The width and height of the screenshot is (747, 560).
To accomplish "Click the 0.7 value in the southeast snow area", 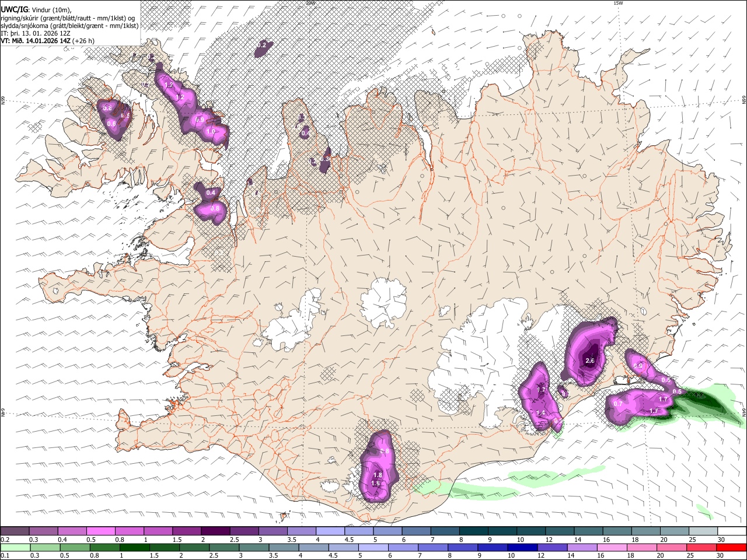I will (x=618, y=404).
